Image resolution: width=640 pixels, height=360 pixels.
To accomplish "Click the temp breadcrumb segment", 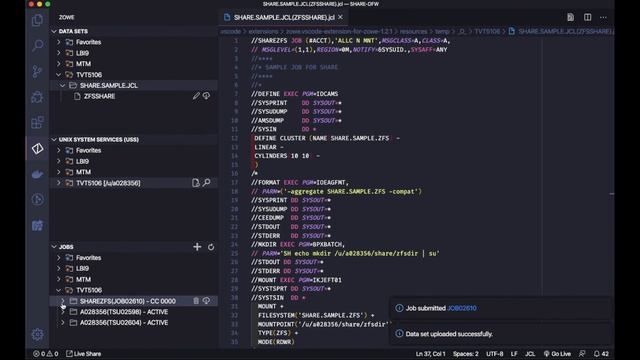I will pos(442,31).
